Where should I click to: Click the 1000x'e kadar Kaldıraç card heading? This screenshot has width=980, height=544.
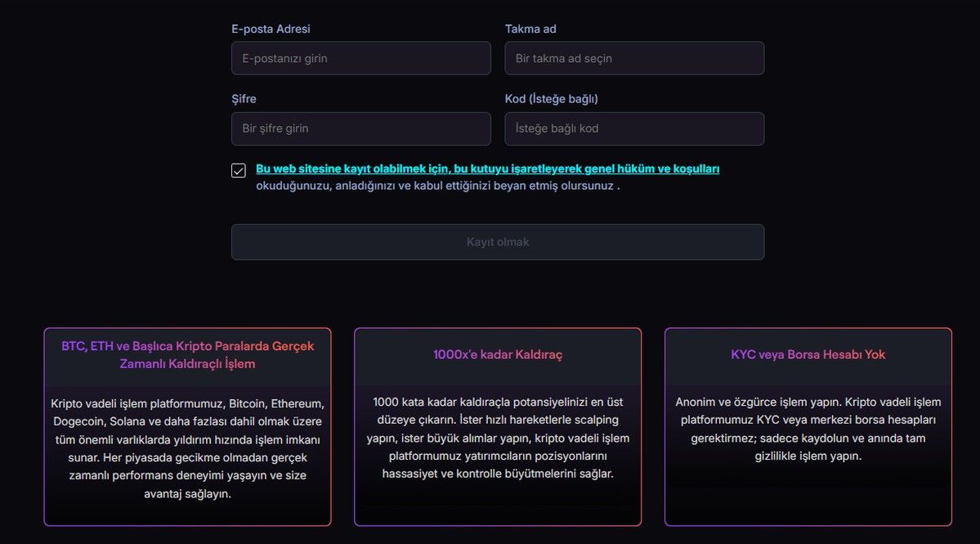click(498, 353)
